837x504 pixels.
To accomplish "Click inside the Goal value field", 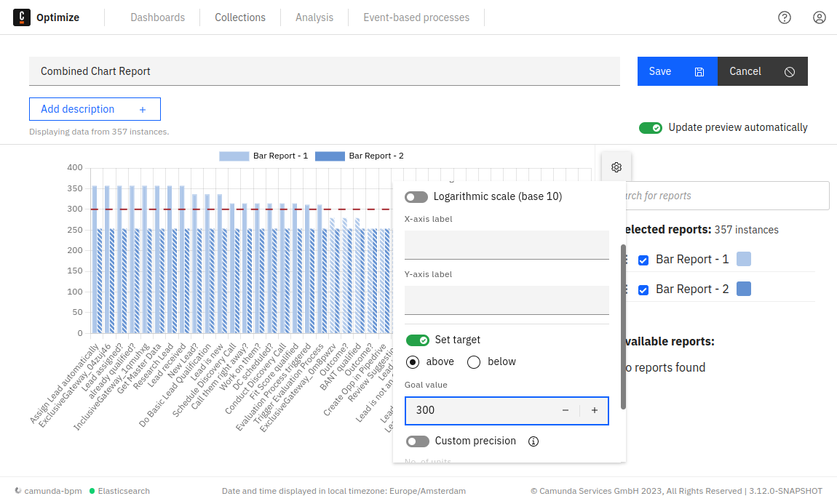I will pyautogui.click(x=480, y=410).
